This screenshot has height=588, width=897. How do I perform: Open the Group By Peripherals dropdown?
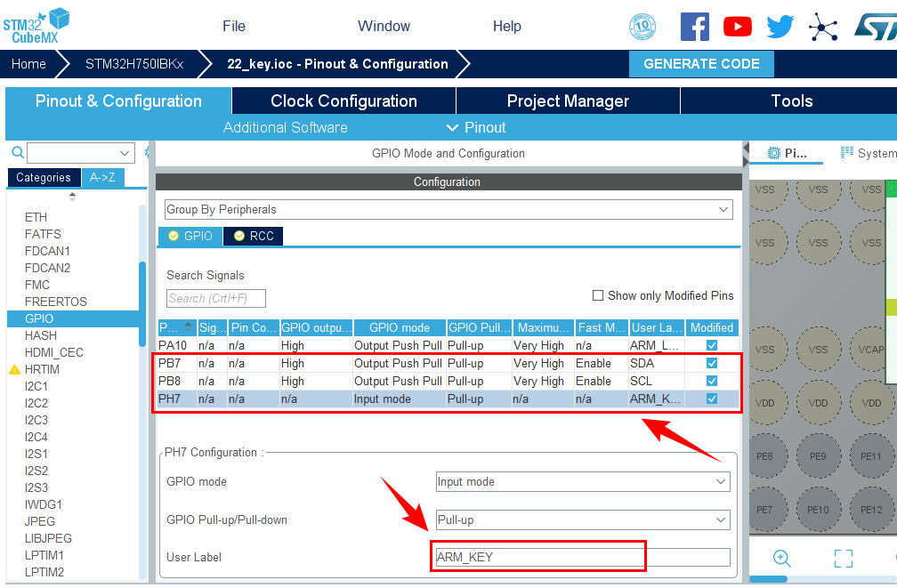click(x=448, y=210)
